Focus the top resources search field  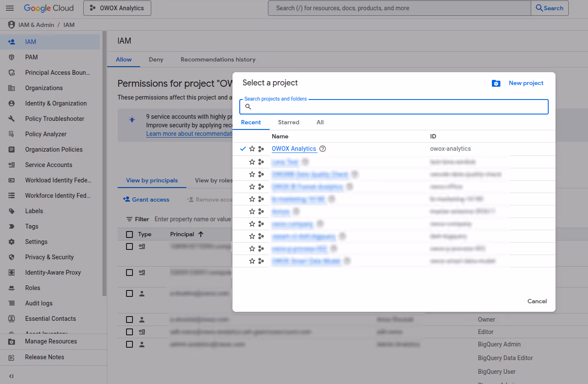point(400,8)
